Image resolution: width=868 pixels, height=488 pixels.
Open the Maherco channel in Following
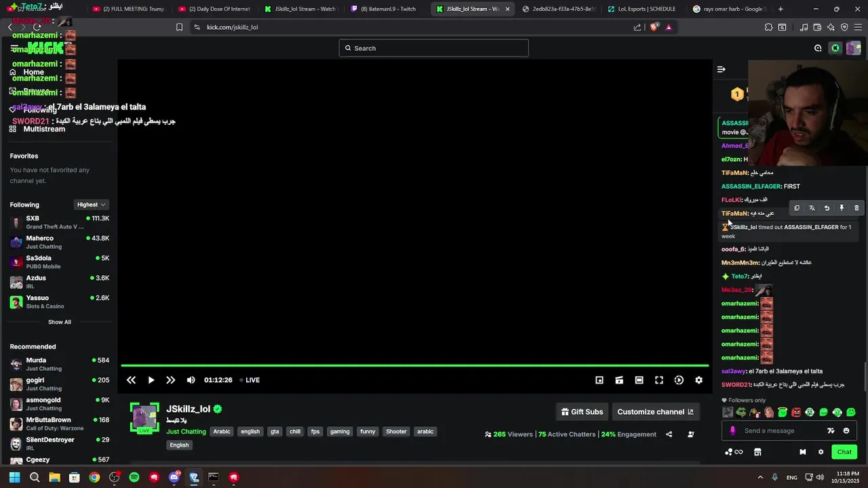[60, 242]
